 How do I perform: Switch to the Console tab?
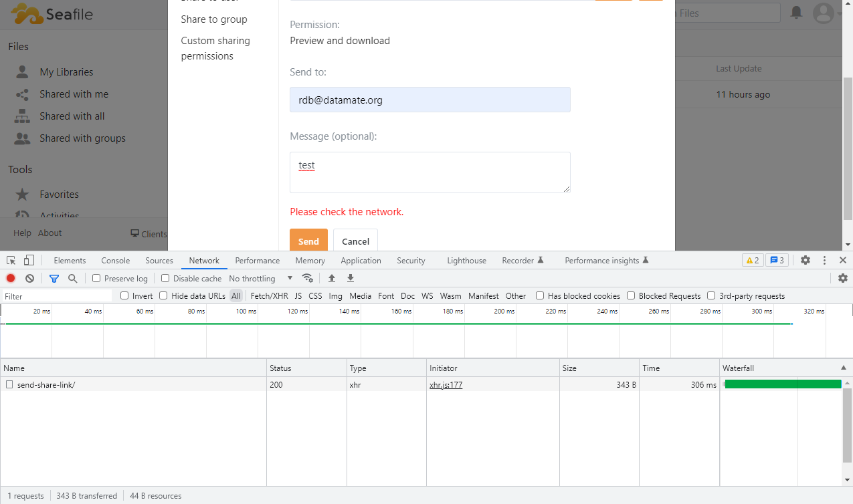pos(116,261)
